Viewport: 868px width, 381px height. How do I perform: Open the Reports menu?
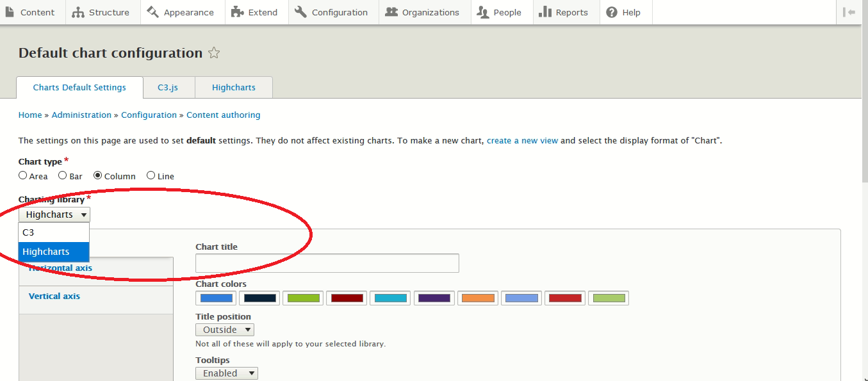click(564, 12)
